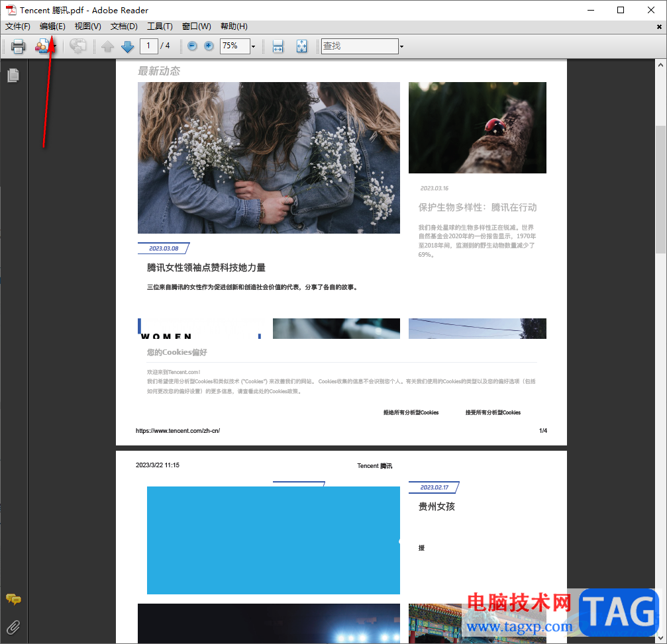Click the Adobe Reader PDF title icon
667x644 pixels.
(11, 10)
